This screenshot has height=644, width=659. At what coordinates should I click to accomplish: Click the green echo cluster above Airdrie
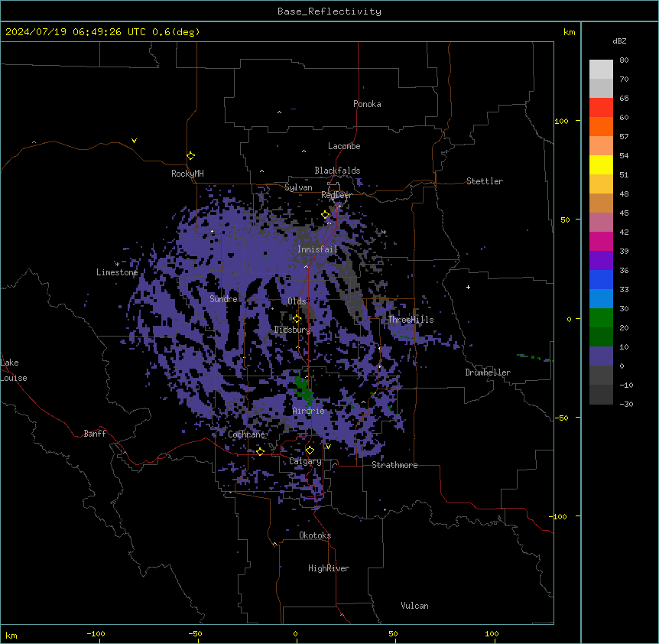point(303,387)
